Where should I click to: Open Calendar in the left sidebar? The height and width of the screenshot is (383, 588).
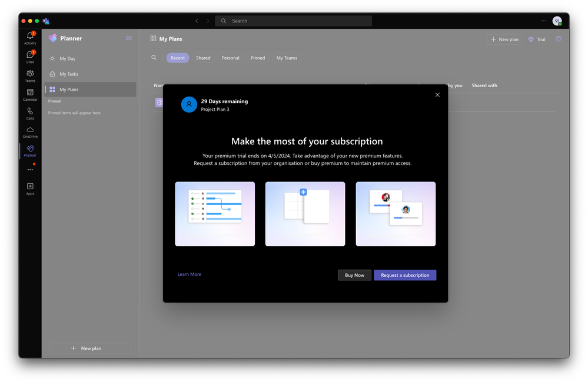[x=30, y=95]
